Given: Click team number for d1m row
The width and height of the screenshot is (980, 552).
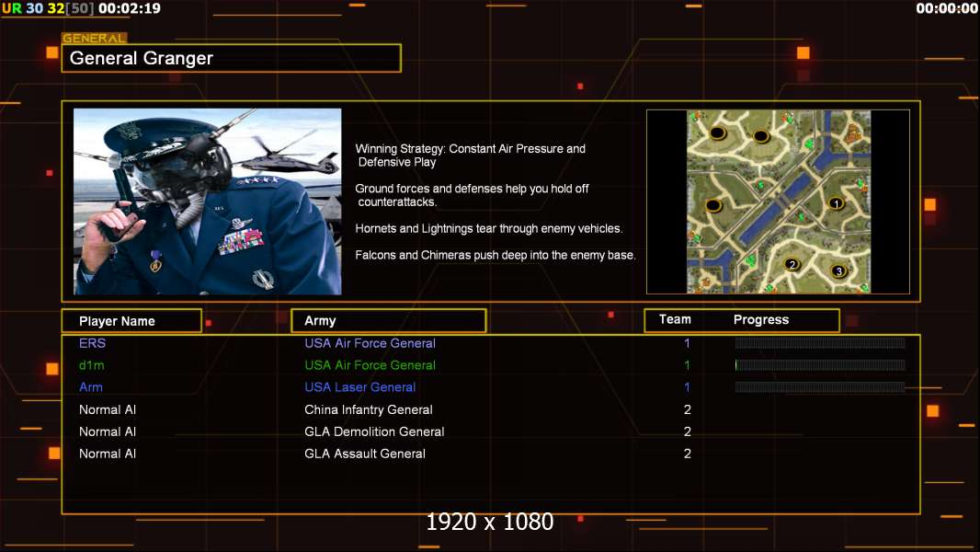Looking at the screenshot, I should 687,365.
